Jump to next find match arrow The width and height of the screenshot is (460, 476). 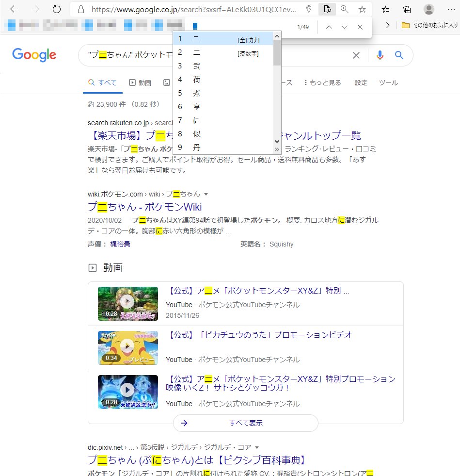345,27
